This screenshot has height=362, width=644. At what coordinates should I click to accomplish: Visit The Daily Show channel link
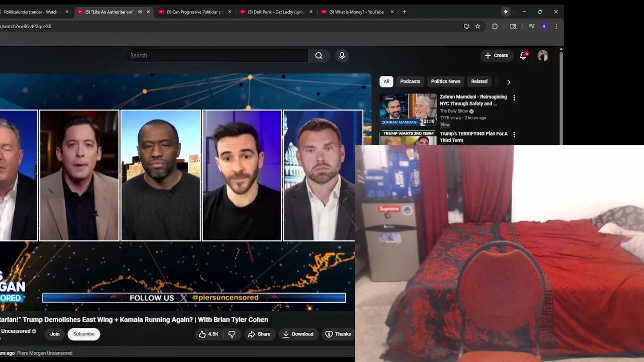tap(454, 111)
